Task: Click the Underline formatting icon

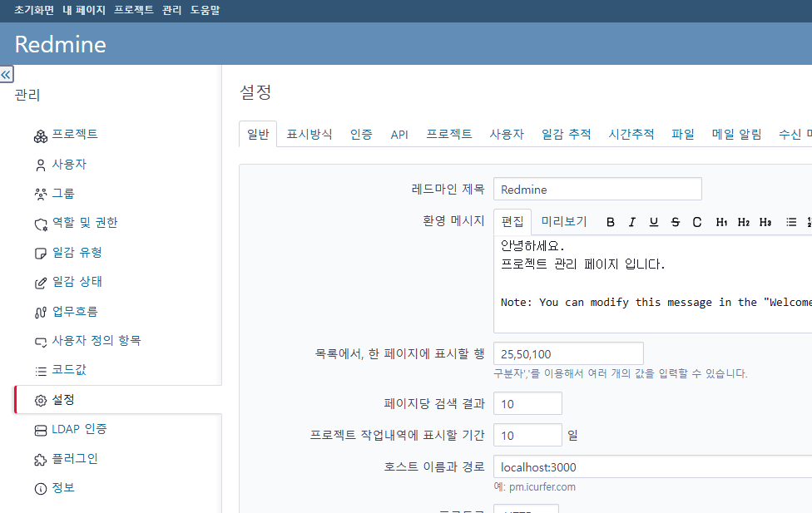Action: pos(654,222)
